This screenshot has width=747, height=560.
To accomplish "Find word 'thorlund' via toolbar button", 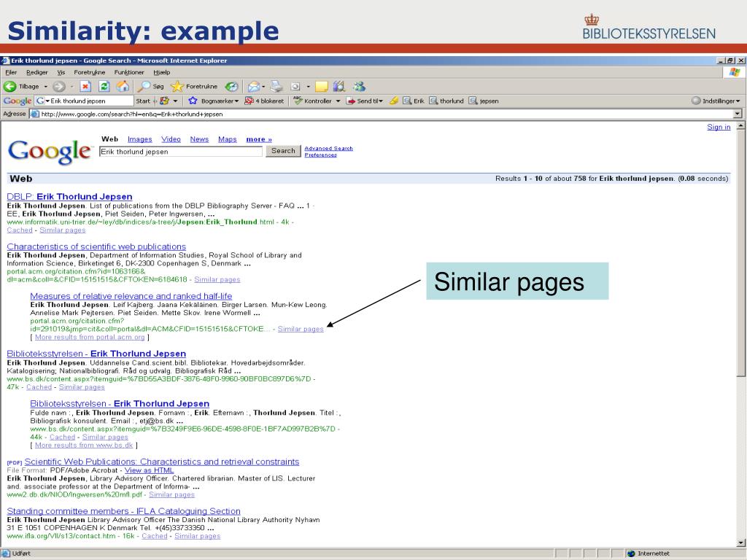I will tap(446, 101).
